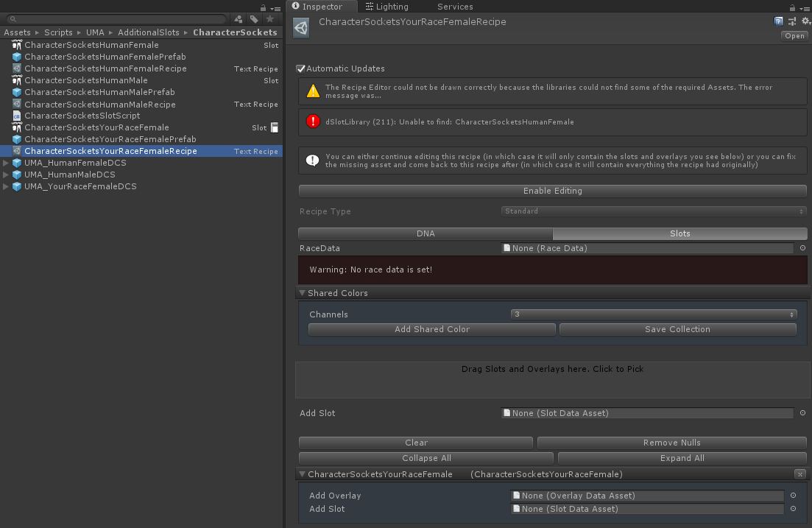Screen dimensions: 812x528
Task: Click the star Save Search icon
Action: 270,19
